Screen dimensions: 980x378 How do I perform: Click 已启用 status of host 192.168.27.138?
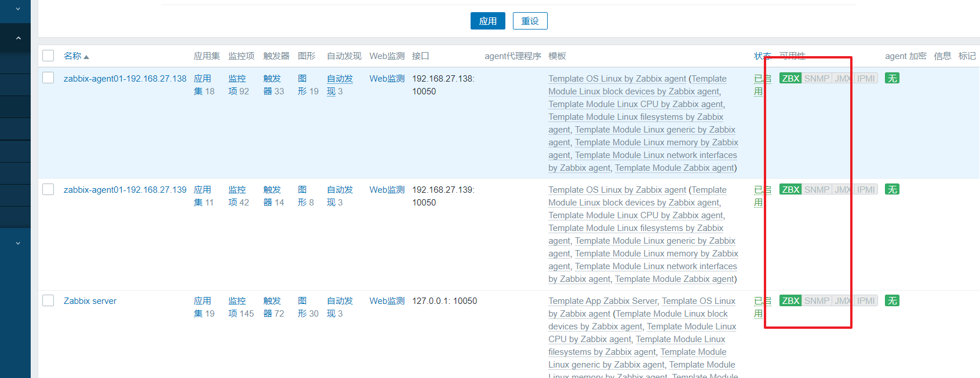(762, 85)
